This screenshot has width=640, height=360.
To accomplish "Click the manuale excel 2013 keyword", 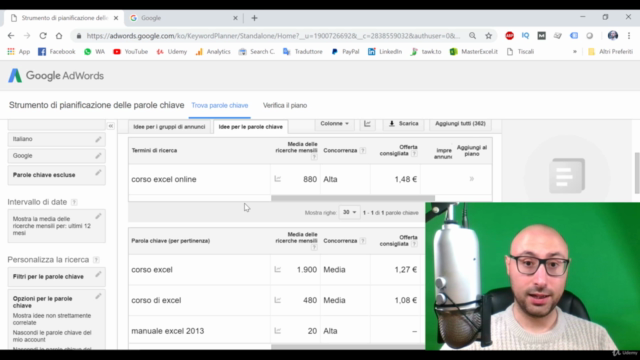I will (x=167, y=331).
